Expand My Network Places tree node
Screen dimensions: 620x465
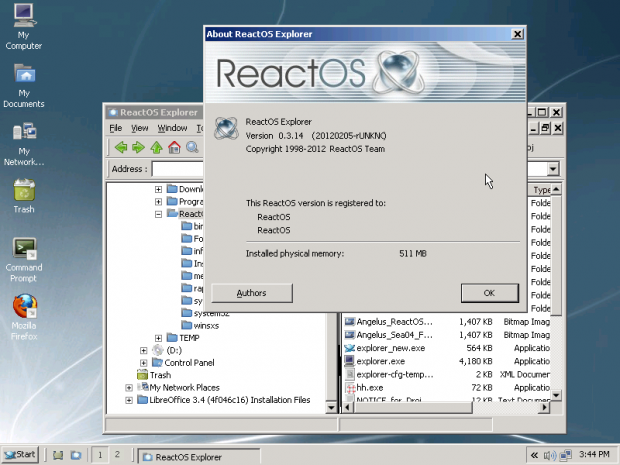click(129, 388)
